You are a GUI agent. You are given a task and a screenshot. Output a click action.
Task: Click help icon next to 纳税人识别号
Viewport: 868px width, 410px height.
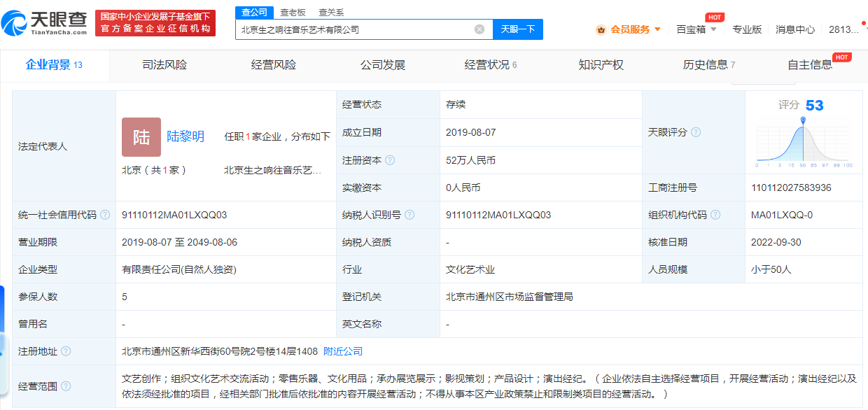click(409, 215)
